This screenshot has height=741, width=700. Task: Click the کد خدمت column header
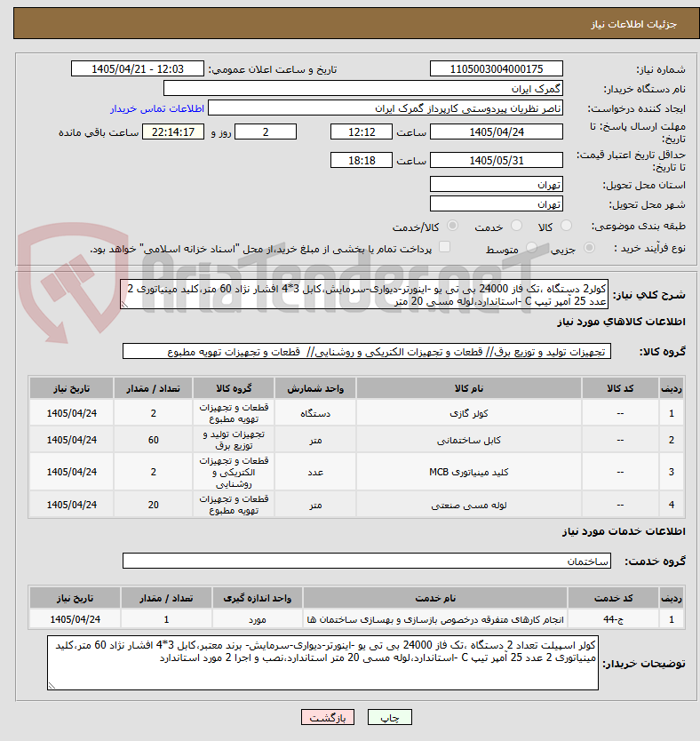tap(613, 598)
